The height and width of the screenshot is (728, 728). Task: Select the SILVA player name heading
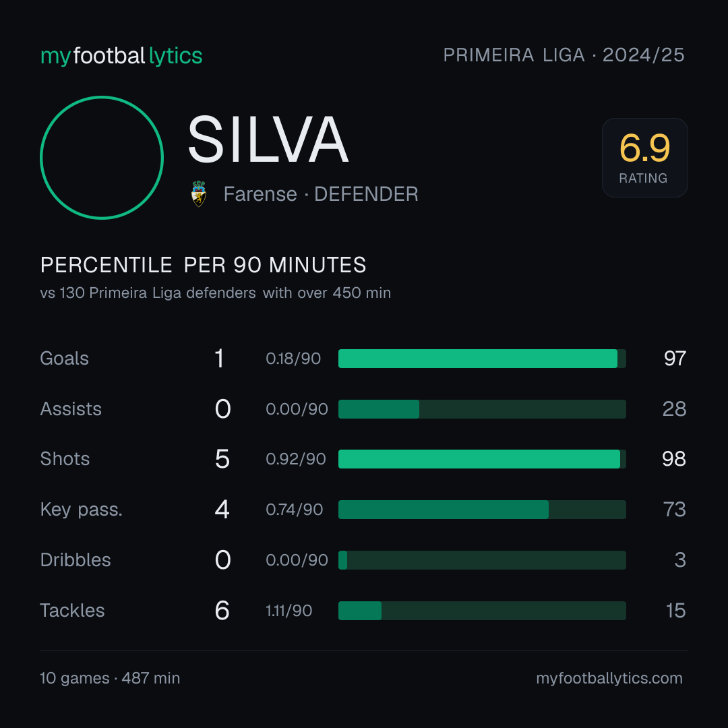pyautogui.click(x=268, y=140)
